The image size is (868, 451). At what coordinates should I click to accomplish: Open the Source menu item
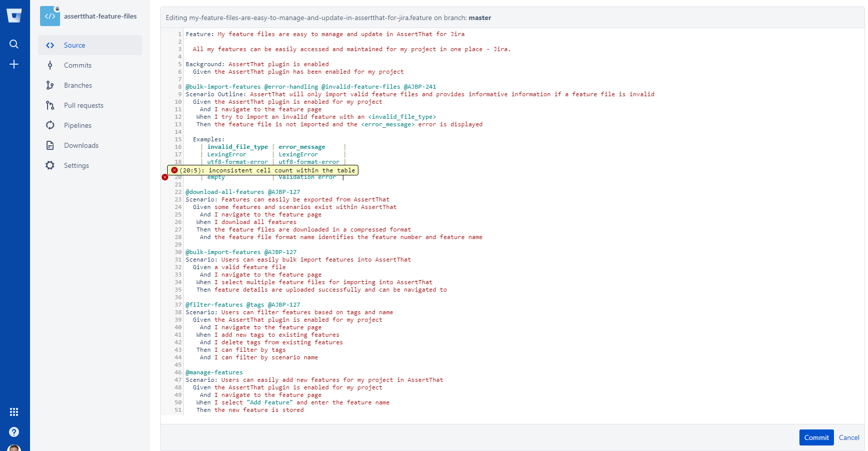(x=90, y=45)
